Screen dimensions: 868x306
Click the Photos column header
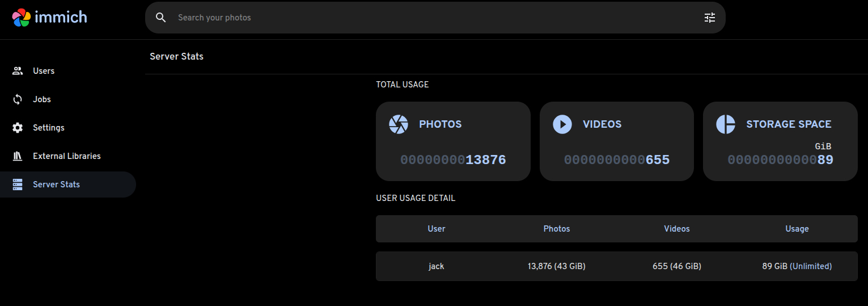pos(556,229)
